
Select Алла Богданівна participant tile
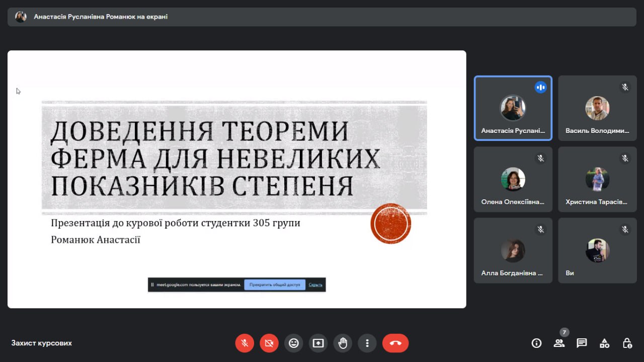[x=513, y=250]
